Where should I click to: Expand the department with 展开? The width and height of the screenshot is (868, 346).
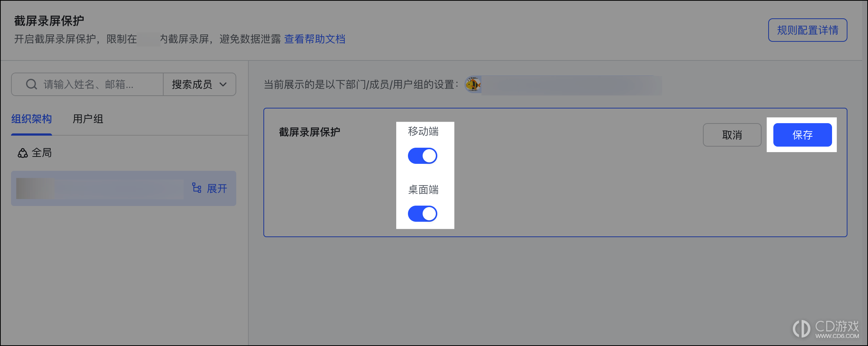pos(217,188)
